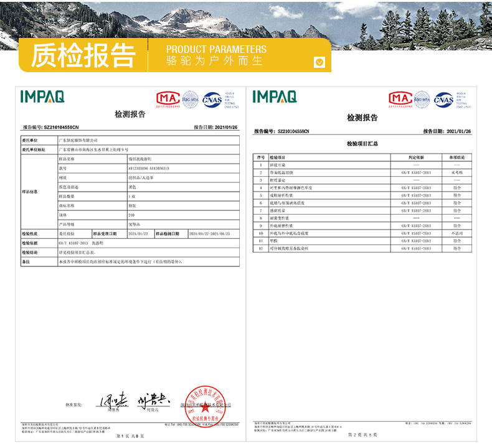The image size is (492, 448).
Task: Click the blue CNAS logo on right report
Action: coord(443,100)
